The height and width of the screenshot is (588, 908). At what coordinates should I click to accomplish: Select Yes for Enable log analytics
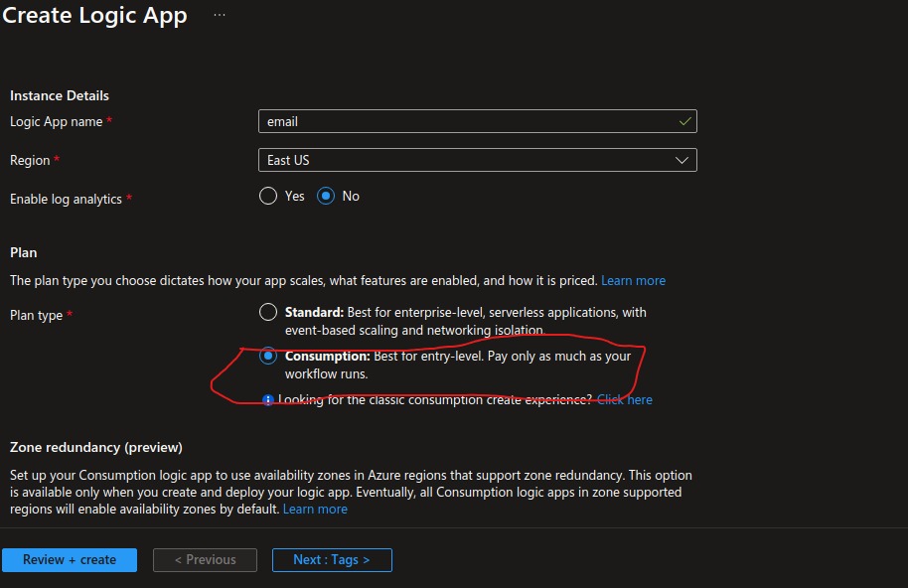[268, 197]
